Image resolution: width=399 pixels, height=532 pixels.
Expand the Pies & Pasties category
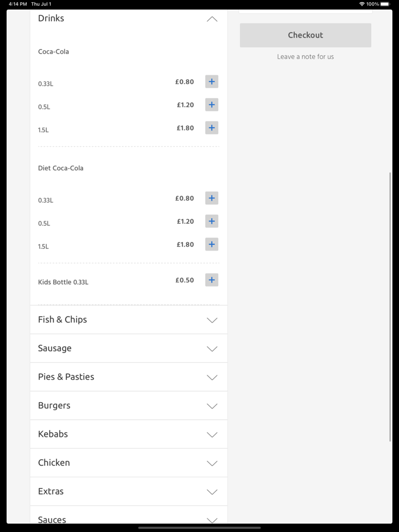coord(212,377)
